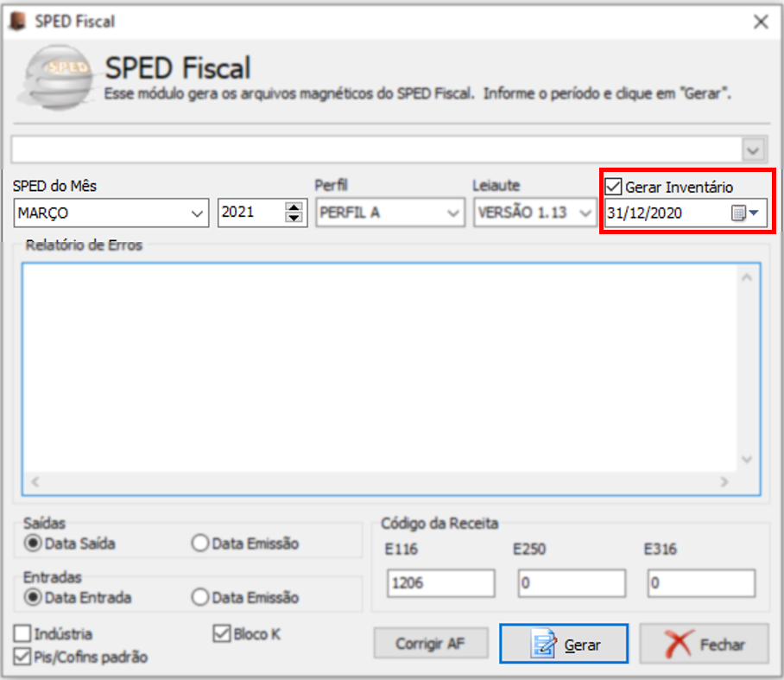Disable the Pis/Cofins padrão option
Screen dimensions: 784x680
22,658
